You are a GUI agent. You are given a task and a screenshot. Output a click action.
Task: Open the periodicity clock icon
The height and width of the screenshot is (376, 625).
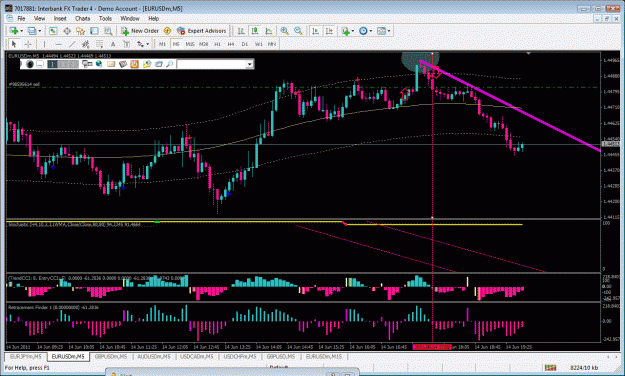[x=363, y=31]
